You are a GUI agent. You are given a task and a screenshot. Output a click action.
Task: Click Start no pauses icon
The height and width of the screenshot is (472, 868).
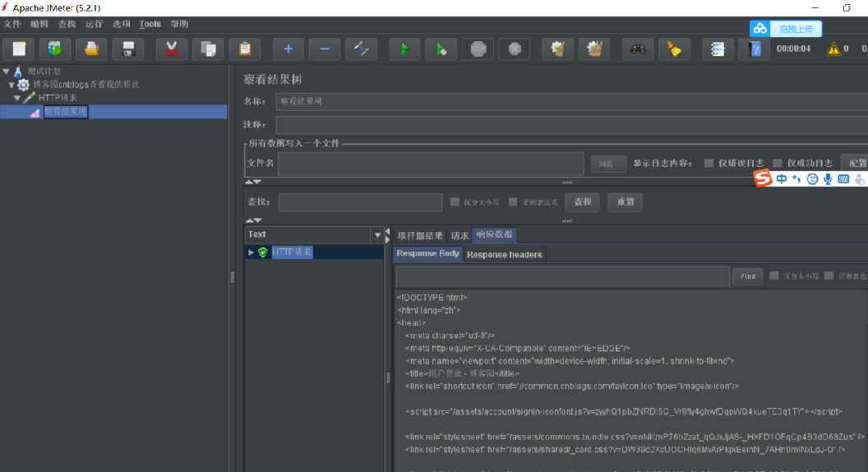click(x=441, y=49)
